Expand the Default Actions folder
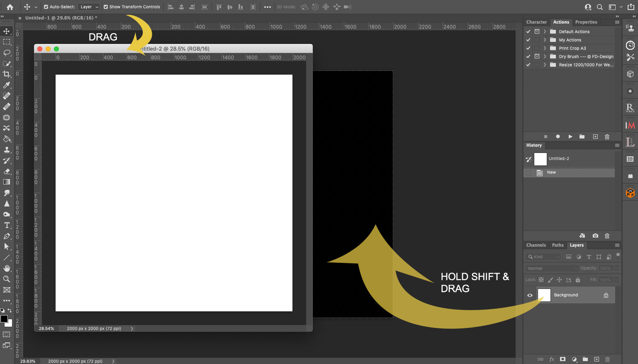 (x=545, y=32)
